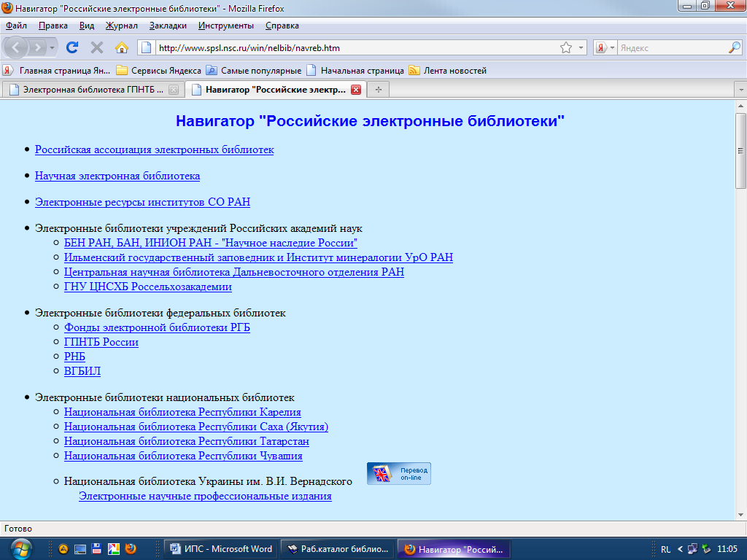Open a new tab with plus button
747x560 pixels.
(x=379, y=90)
